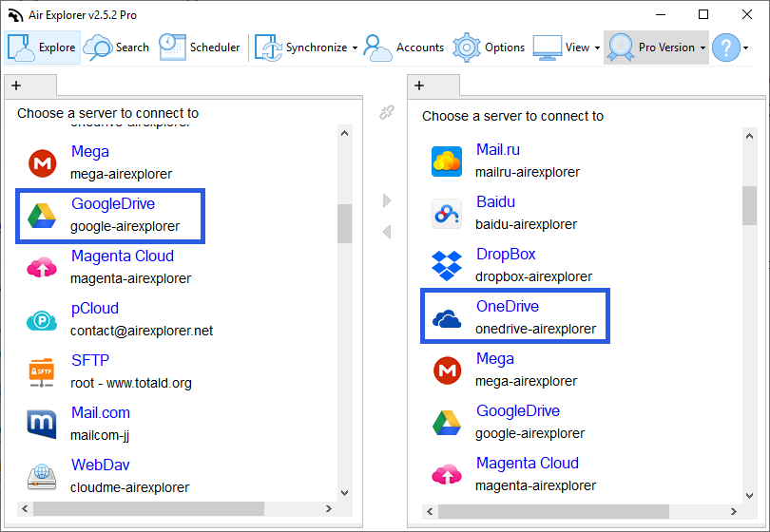This screenshot has width=770, height=532.
Task: Click the Magenta Cloud icon in left pane
Action: point(42,268)
